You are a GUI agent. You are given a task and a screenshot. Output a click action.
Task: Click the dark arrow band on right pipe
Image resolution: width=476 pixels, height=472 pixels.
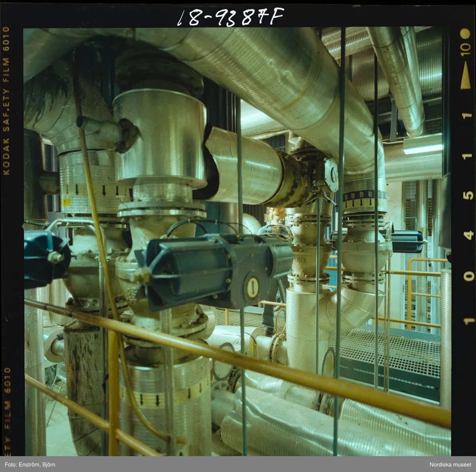[363, 195]
